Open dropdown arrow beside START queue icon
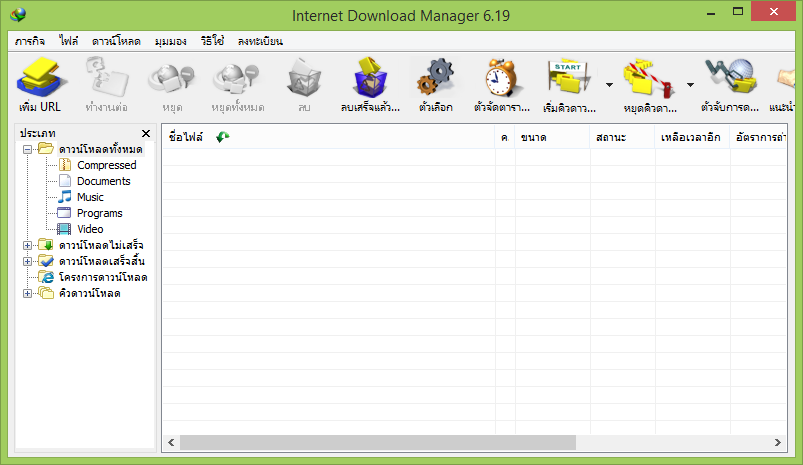 609,85
